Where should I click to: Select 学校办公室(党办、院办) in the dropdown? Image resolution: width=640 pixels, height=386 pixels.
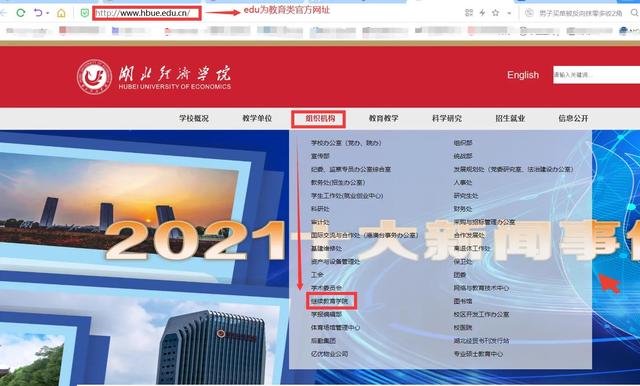(x=346, y=143)
